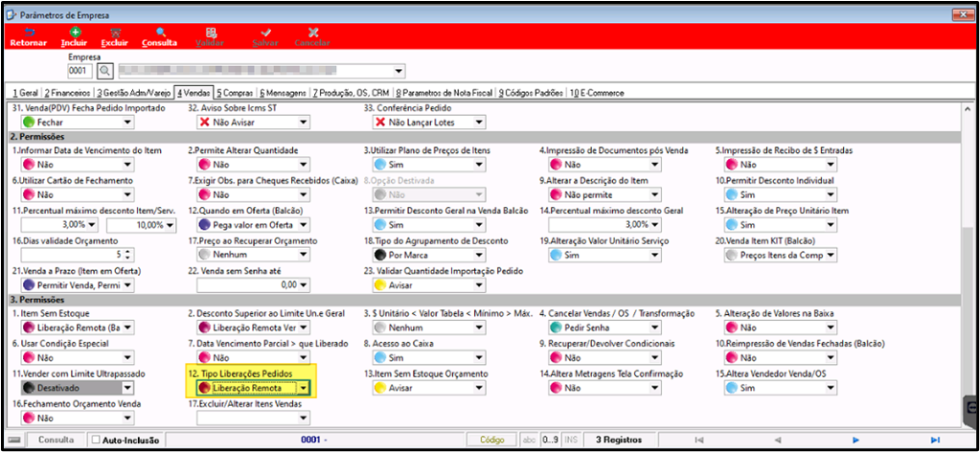Viewport: 980px width, 452px height.
Task: Click the 10,00% Serv. discount field
Action: [143, 224]
